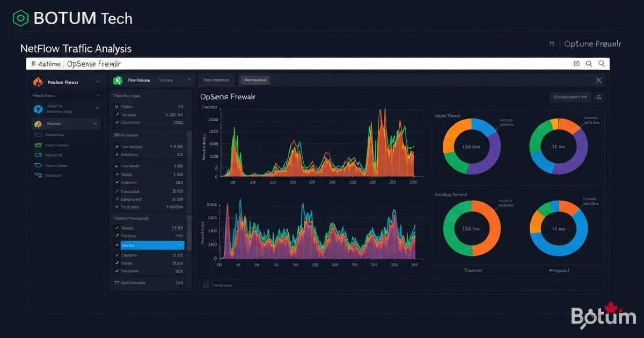This screenshot has width=644, height=338.
Task: Enable the checkmark next to the first Flows metric
Action: (x=117, y=106)
